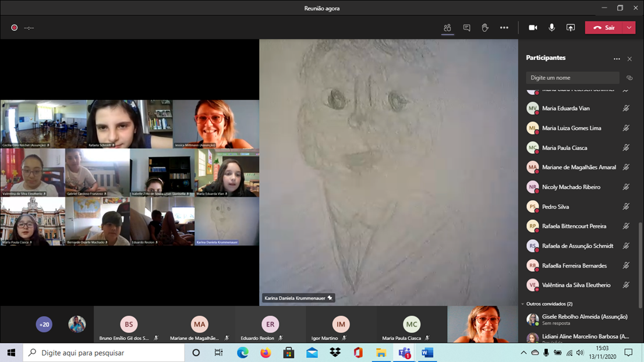Click Karina Daniela Krummenauer name label on large video

pyautogui.click(x=298, y=298)
